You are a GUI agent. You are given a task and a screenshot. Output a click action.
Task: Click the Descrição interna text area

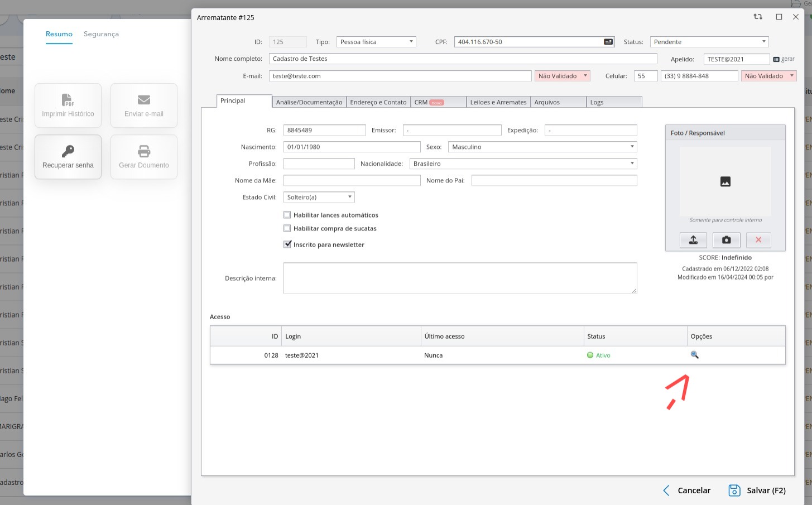(460, 278)
